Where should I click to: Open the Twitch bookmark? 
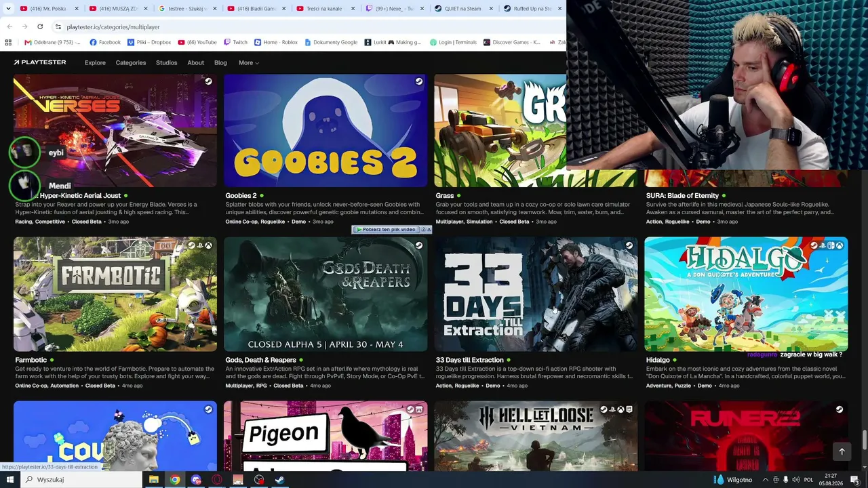[235, 42]
